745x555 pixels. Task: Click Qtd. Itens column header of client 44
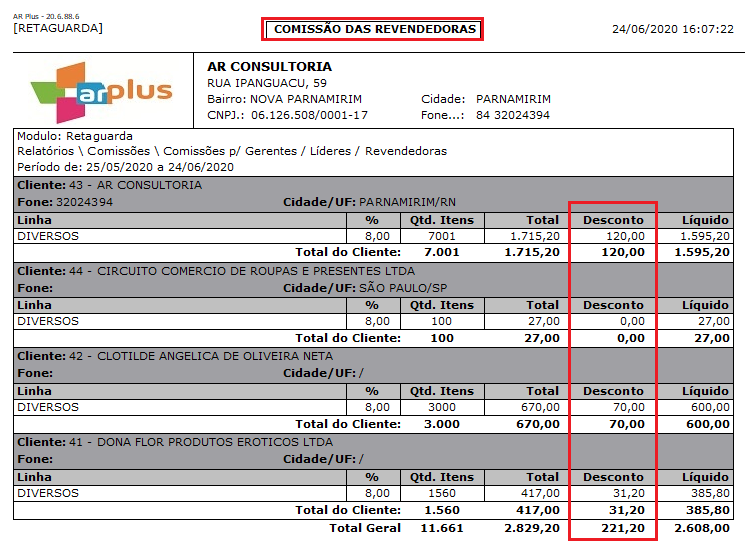(442, 306)
